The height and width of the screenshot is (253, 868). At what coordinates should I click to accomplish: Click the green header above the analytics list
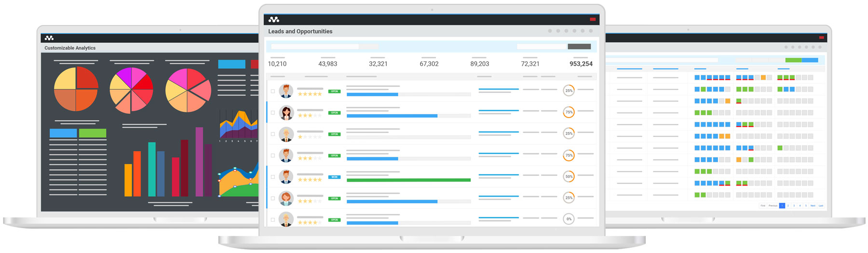tap(93, 133)
